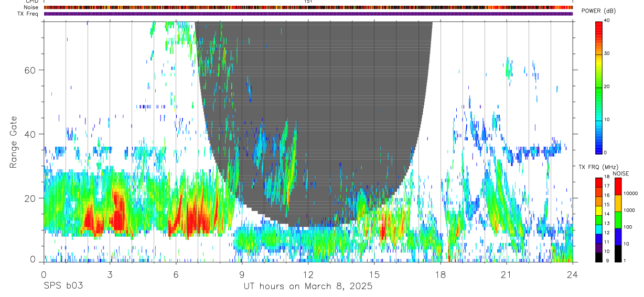The width and height of the screenshot is (644, 297).
Task: Select the 21 tick on UT hours axis
Action: tap(507, 274)
